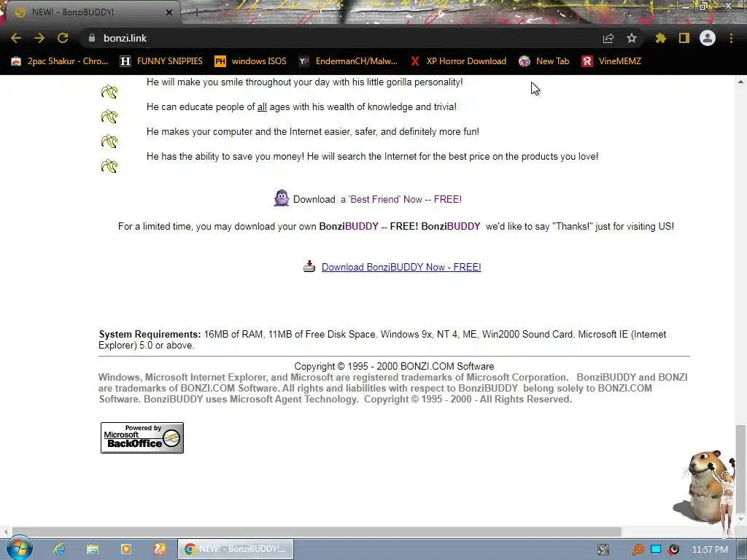Open the Chrome profile avatar
747x560 pixels.
pyautogui.click(x=708, y=38)
